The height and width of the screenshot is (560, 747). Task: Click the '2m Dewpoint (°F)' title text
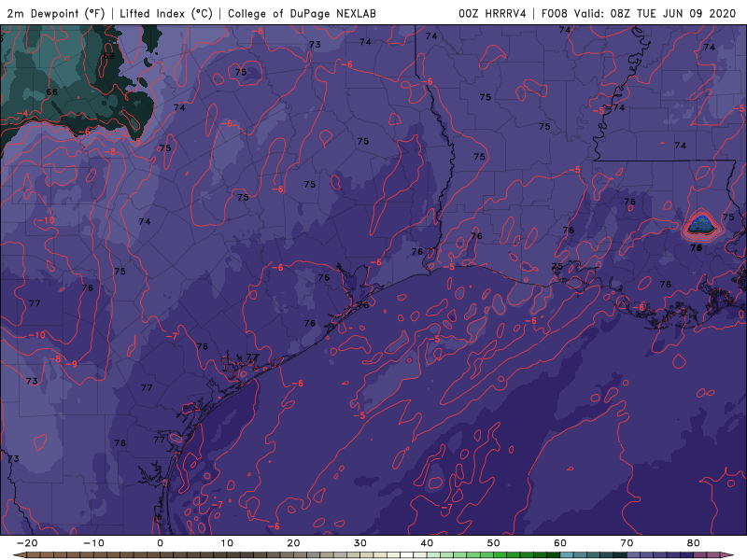(x=56, y=13)
